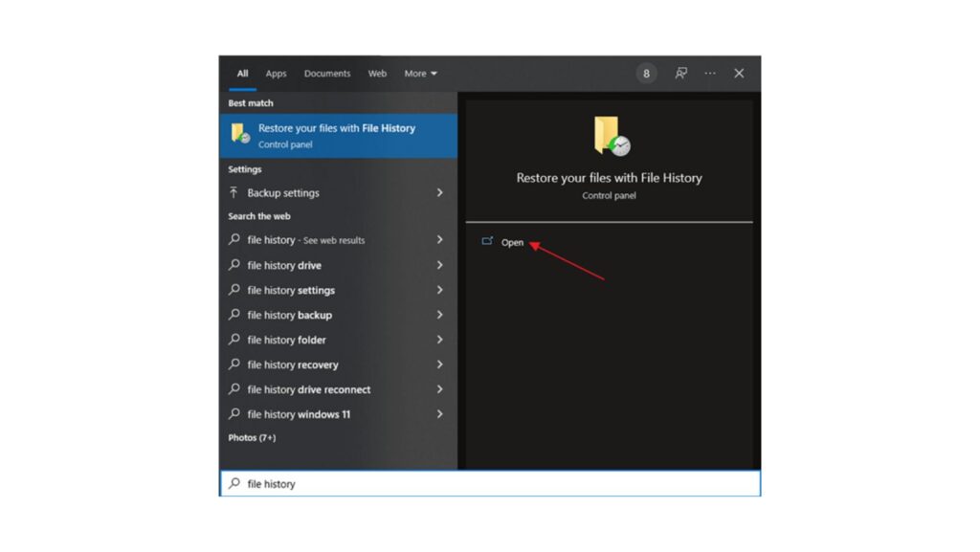Screen dimensions: 980x552
Task: Expand chevron for file history backup
Action: (440, 315)
